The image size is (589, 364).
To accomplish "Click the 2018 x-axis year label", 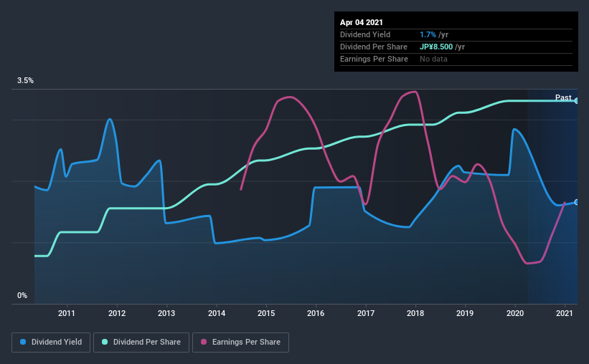I will (x=415, y=313).
